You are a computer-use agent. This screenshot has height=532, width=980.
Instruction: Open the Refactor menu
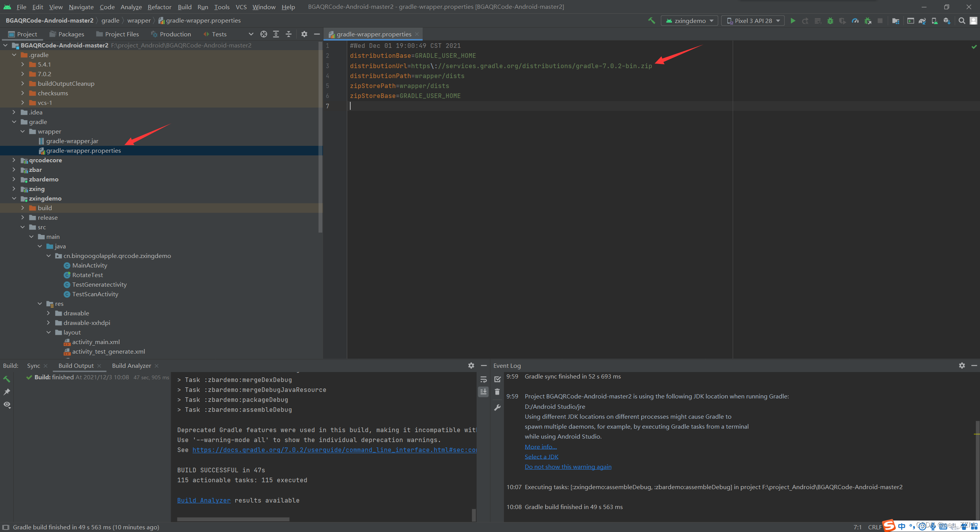tap(159, 7)
